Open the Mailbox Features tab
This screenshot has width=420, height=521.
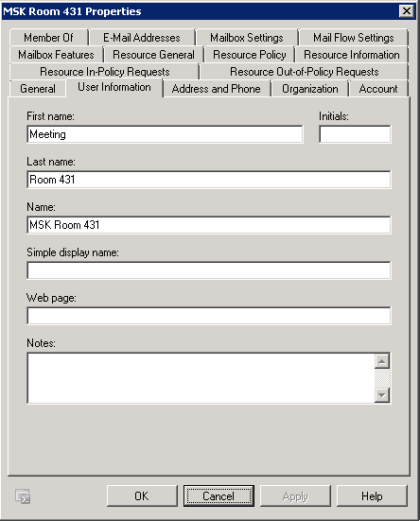(56, 55)
